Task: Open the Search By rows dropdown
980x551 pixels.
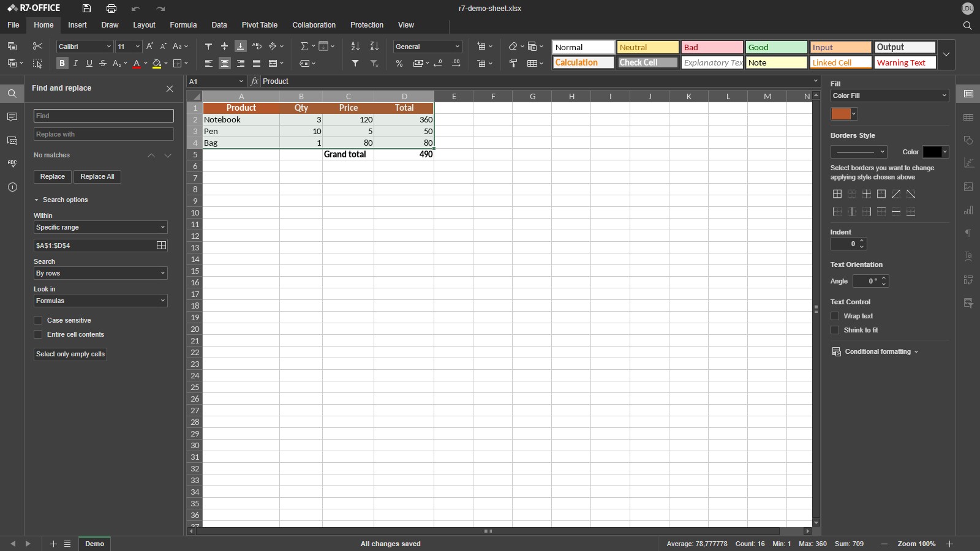Action: coord(100,273)
